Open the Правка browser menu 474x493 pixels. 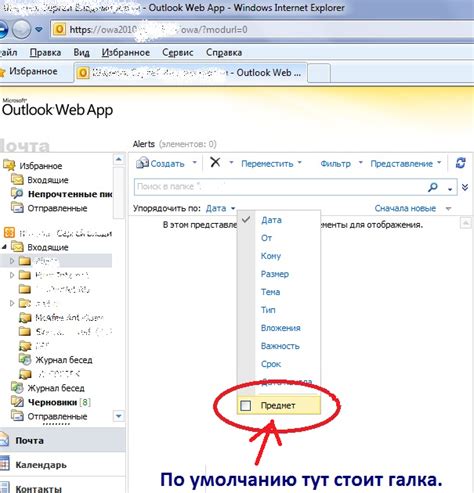45,52
